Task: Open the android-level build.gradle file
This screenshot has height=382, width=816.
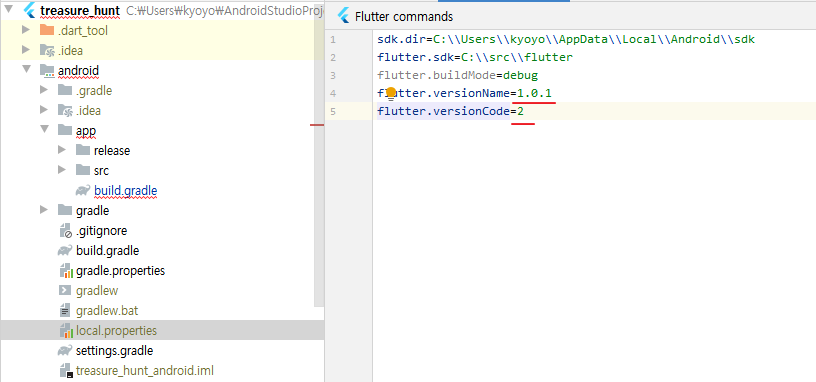Action: coord(108,250)
